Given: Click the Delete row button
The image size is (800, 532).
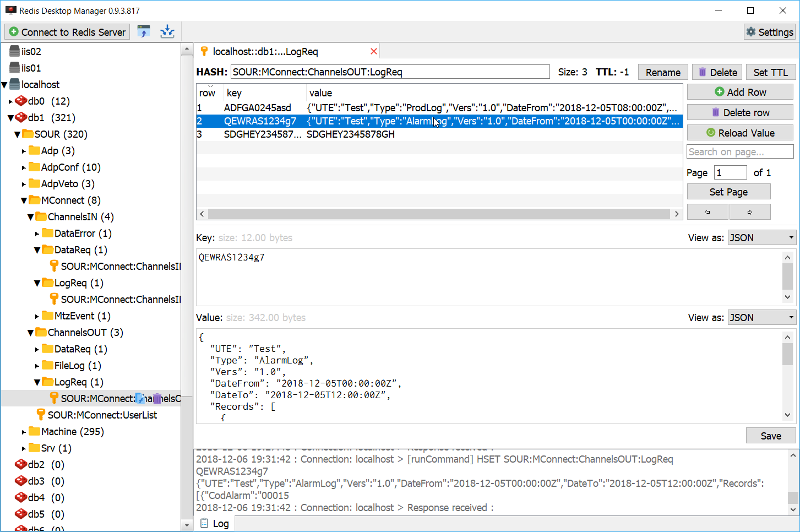Looking at the screenshot, I should (x=740, y=112).
